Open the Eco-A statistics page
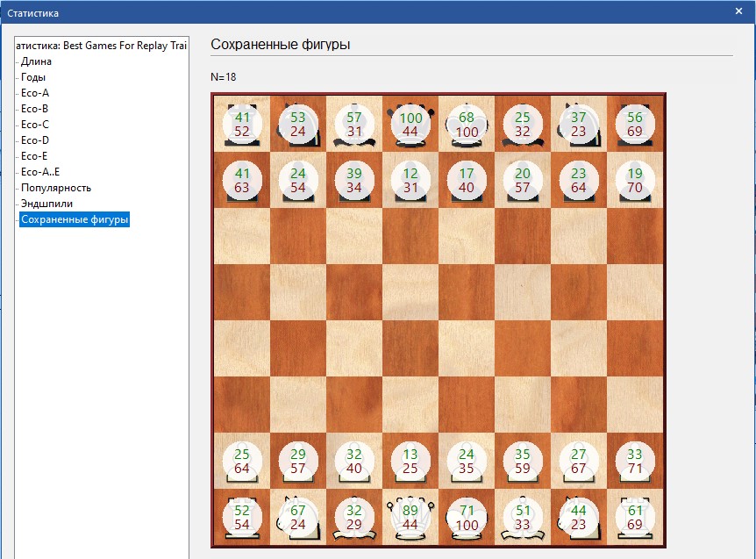Viewport: 756px width, 559px height. click(35, 93)
